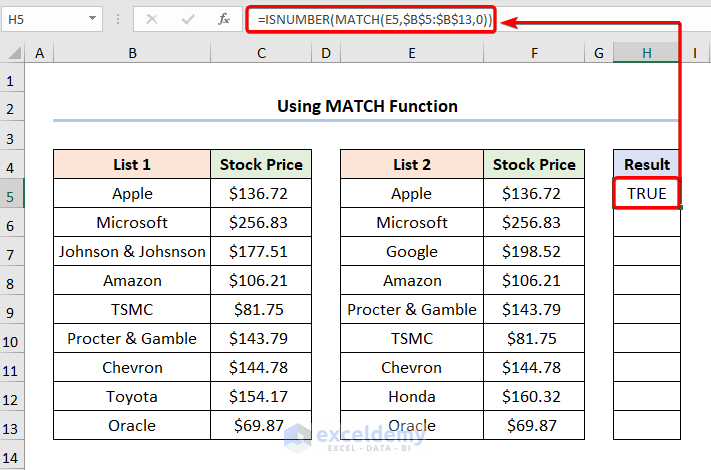
Task: Select row 13 header
Action: pos(12,426)
